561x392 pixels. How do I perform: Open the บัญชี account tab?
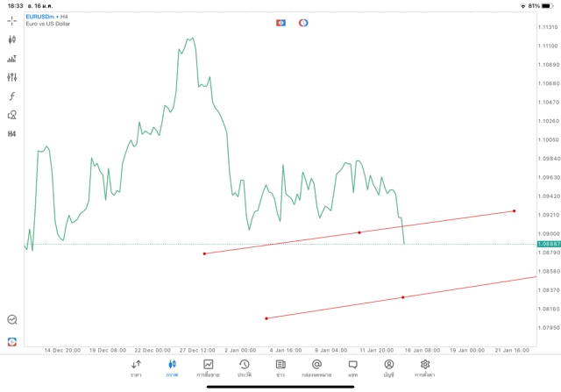[388, 368]
